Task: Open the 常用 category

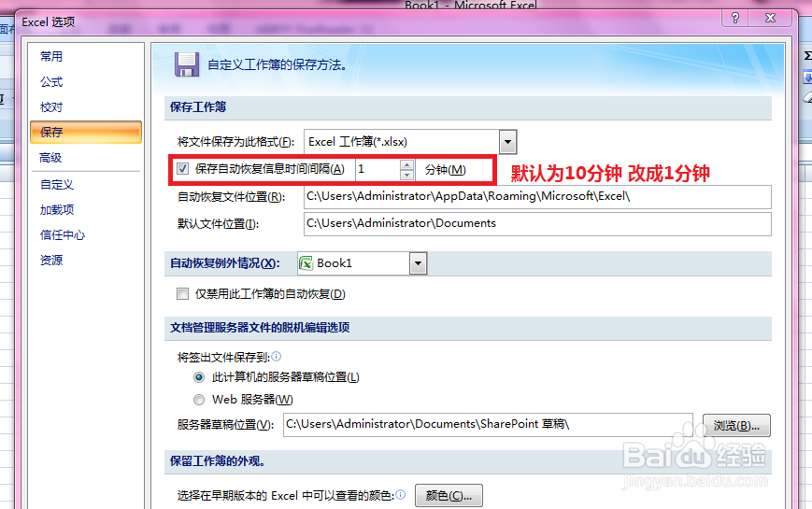Action: click(51, 56)
